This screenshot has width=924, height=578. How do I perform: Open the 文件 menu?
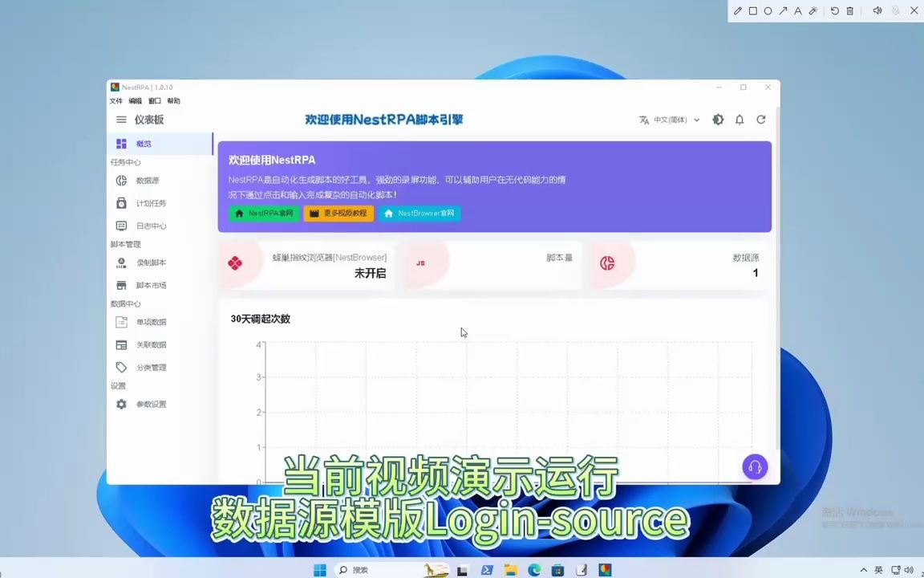(116, 100)
